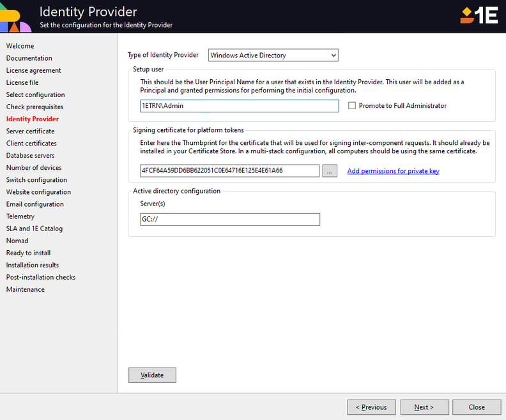Focus the Setup user name field

tap(240, 106)
